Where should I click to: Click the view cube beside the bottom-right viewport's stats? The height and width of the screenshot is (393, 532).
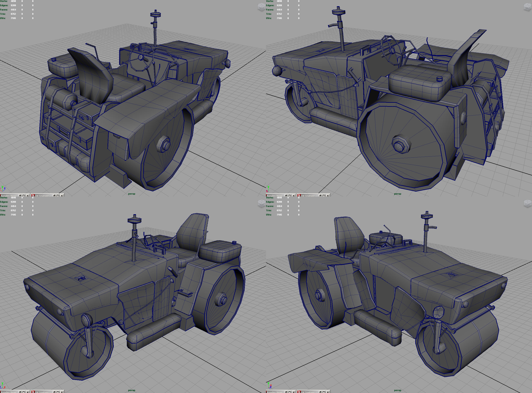tap(261, 203)
